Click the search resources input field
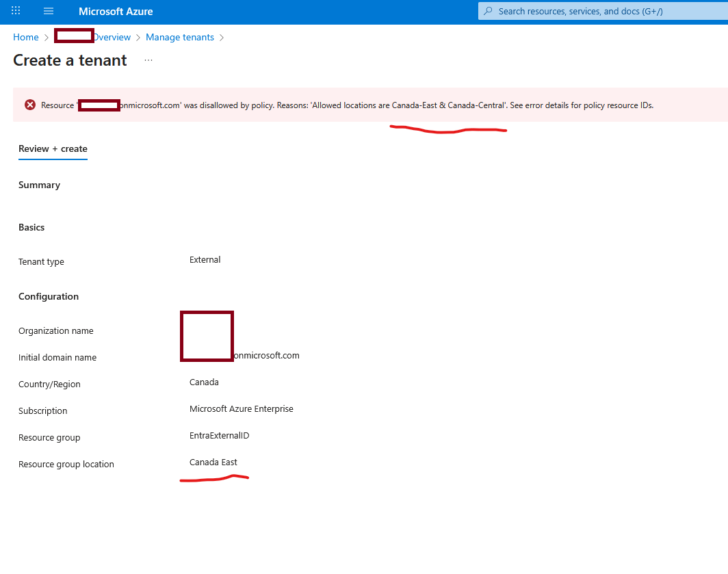 [x=602, y=11]
